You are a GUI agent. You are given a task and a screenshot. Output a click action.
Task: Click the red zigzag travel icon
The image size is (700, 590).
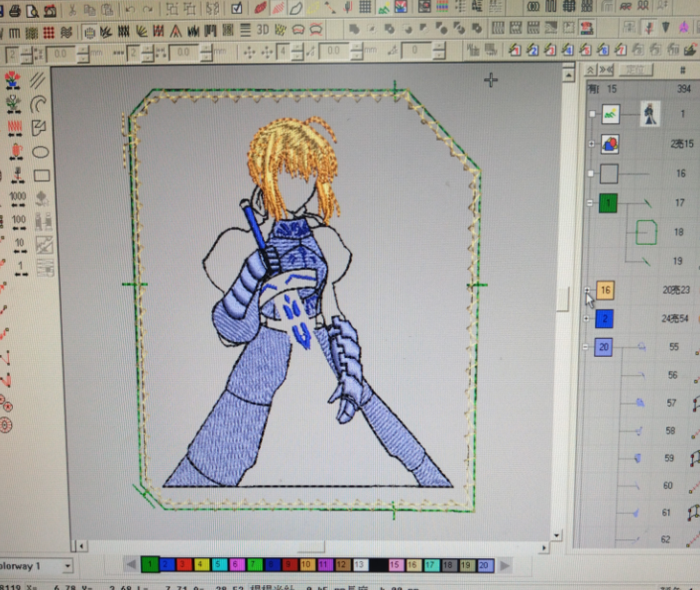tap(15, 128)
